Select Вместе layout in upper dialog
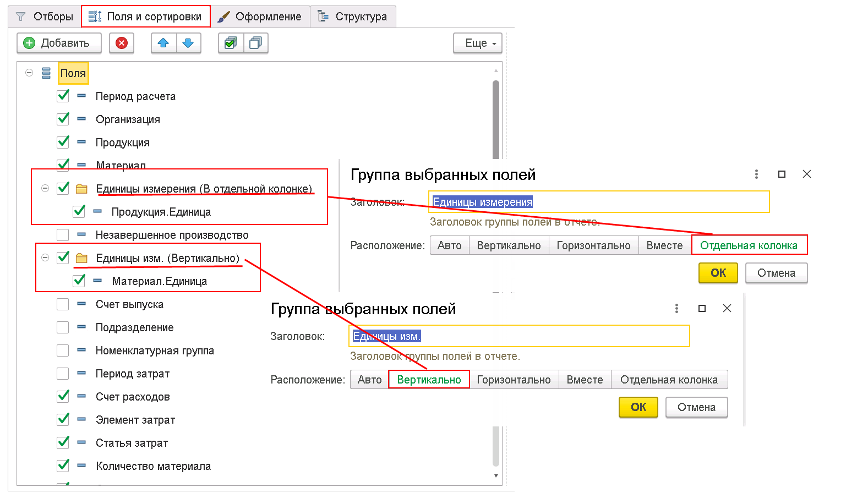Screen dimensions: 868x493 664,245
